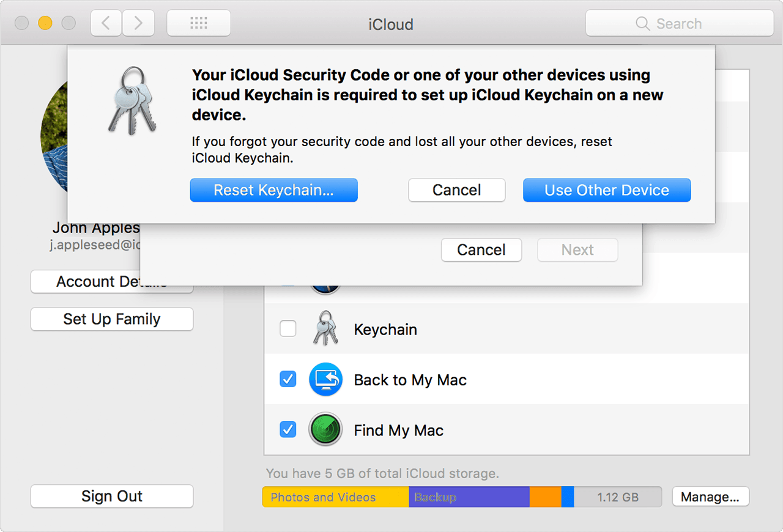Click the Keychain label in services list
The image size is (783, 532).
tap(385, 330)
